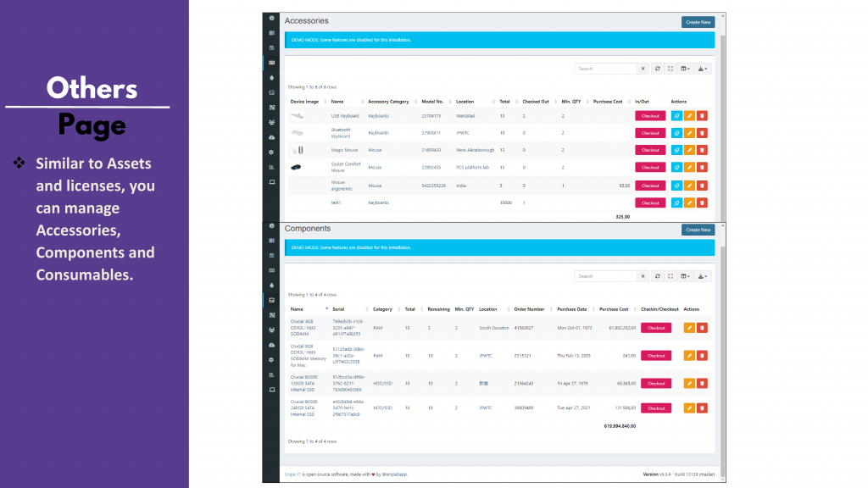The width and height of the screenshot is (868, 488).
Task: Click the Components table search field
Action: point(605,276)
